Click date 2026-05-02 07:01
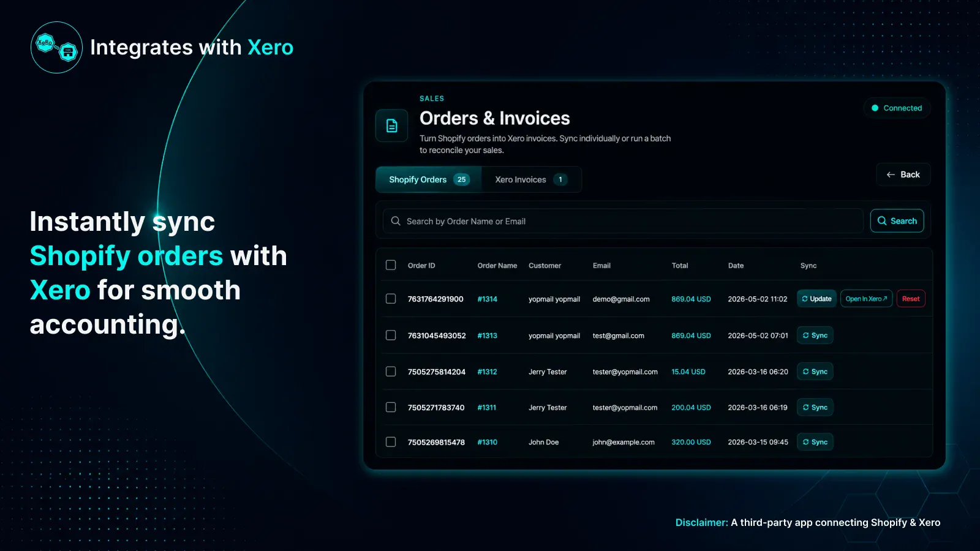980x551 pixels. [758, 335]
